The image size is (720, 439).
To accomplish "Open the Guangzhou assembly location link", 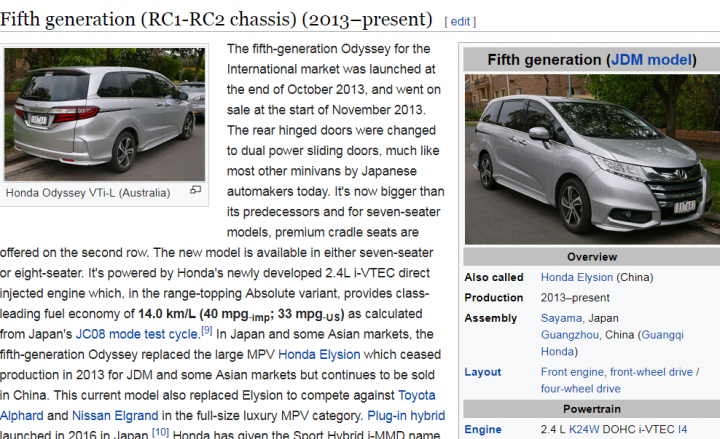I will (571, 335).
